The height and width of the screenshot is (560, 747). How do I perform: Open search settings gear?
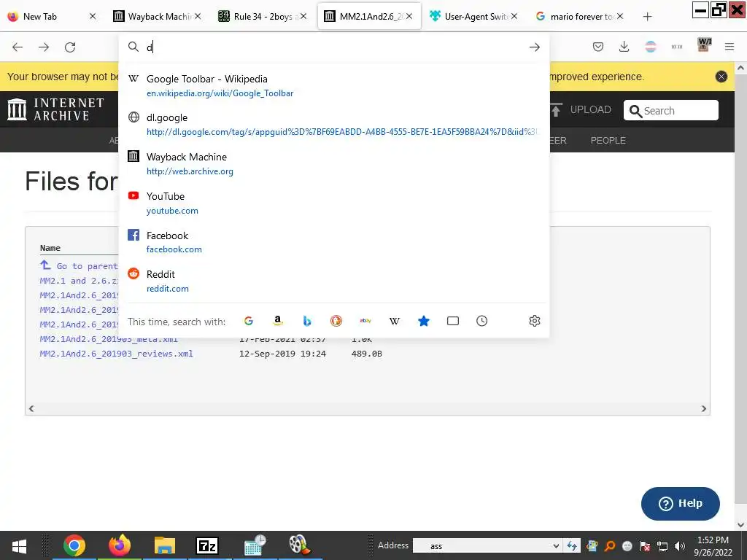[x=535, y=321]
